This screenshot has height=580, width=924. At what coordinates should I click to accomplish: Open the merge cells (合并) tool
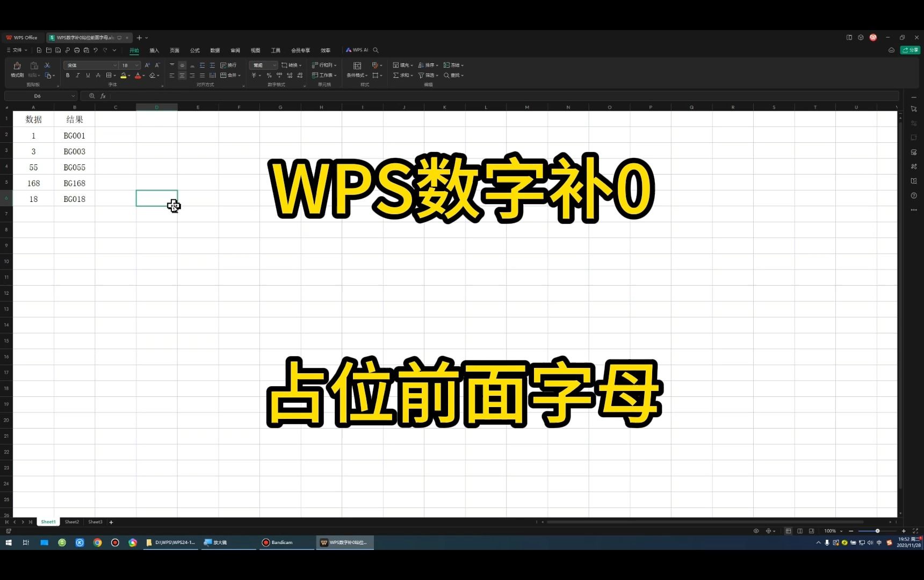coord(228,75)
